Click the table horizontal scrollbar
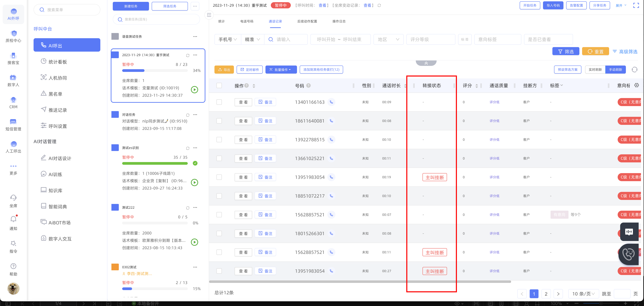This screenshot has height=306, width=644. pyautogui.click(x=360, y=282)
